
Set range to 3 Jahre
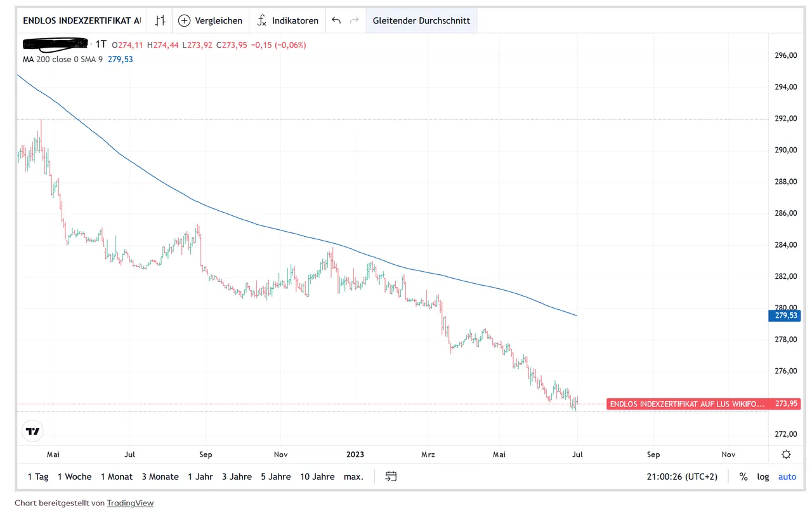click(x=237, y=477)
